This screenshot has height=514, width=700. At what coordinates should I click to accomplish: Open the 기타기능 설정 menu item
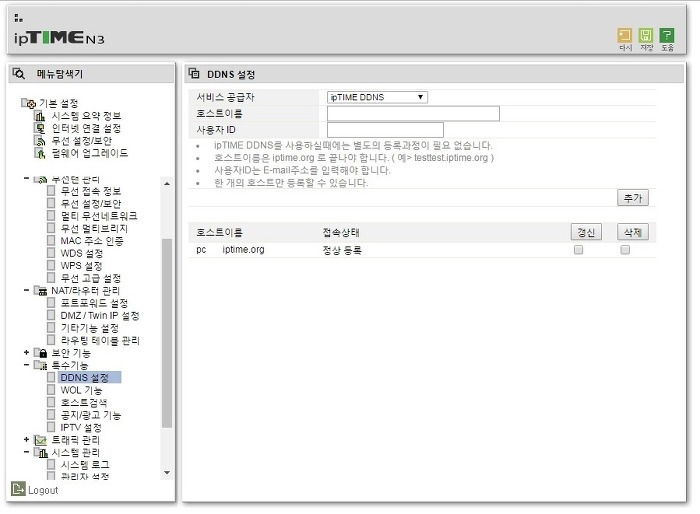pos(90,328)
